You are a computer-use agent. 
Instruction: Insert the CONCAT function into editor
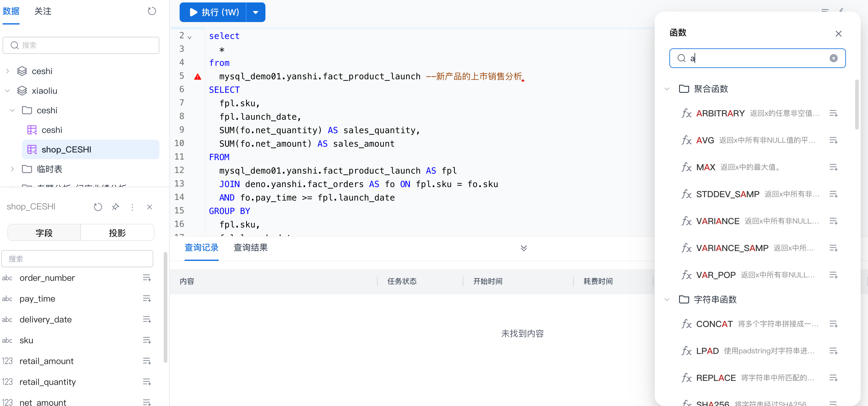coord(833,324)
